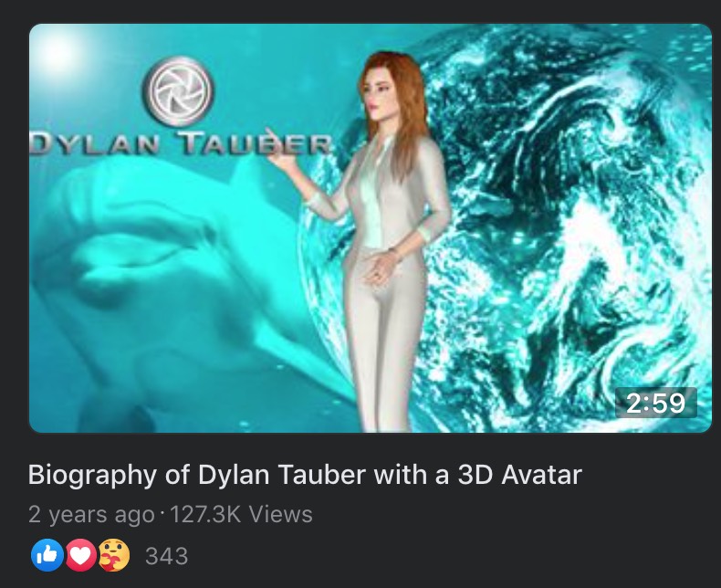The image size is (721, 588).
Task: Click the camera shutter logo in thumbnail
Action: click(178, 91)
